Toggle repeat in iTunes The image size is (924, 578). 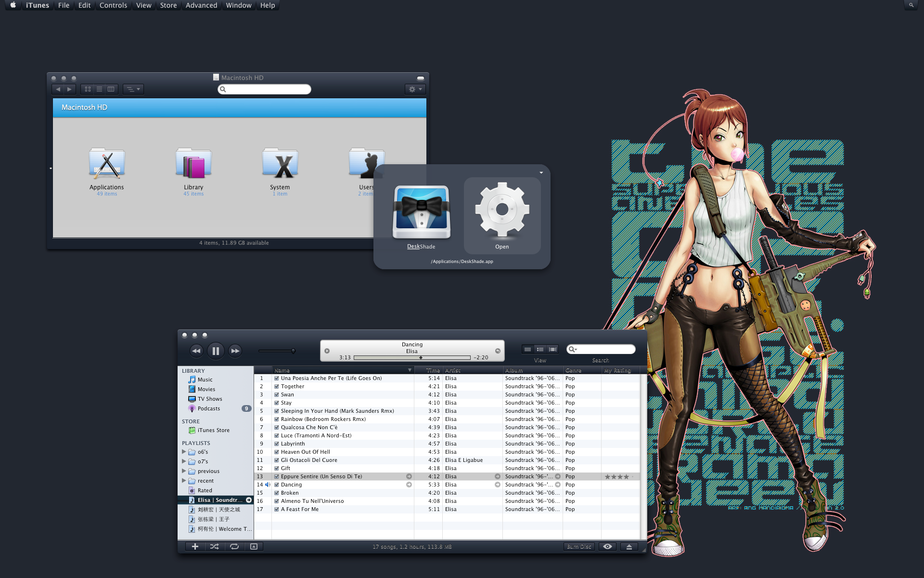click(x=234, y=546)
